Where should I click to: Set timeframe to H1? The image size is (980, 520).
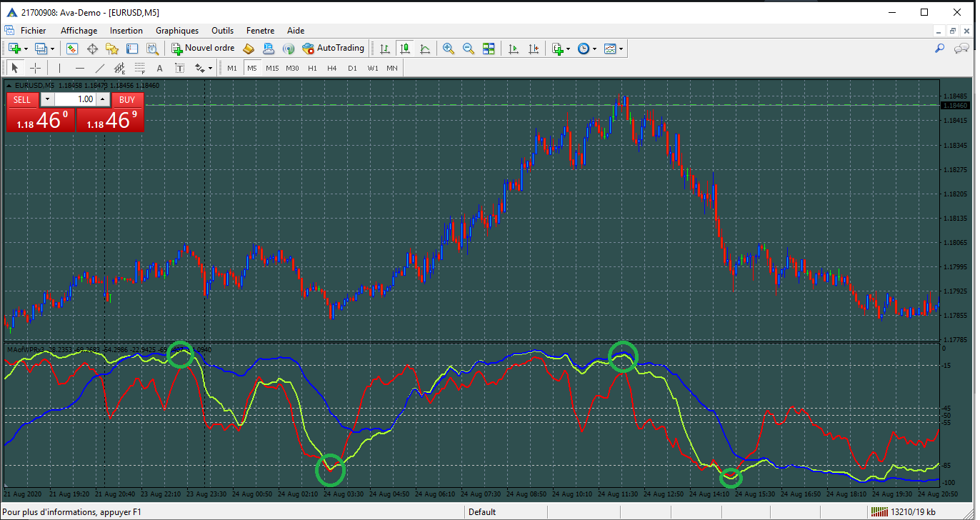(312, 68)
